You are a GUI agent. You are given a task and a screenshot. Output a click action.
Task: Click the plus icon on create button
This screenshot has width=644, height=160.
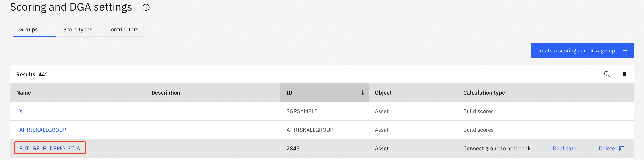point(625,51)
